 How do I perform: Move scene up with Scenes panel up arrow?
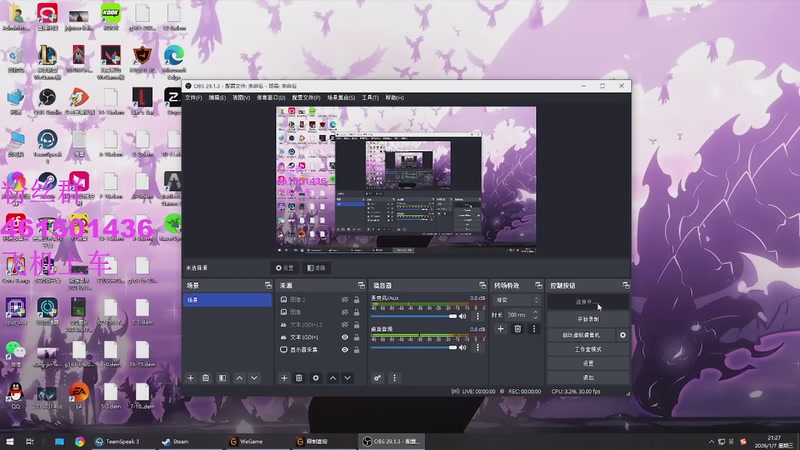coord(239,378)
